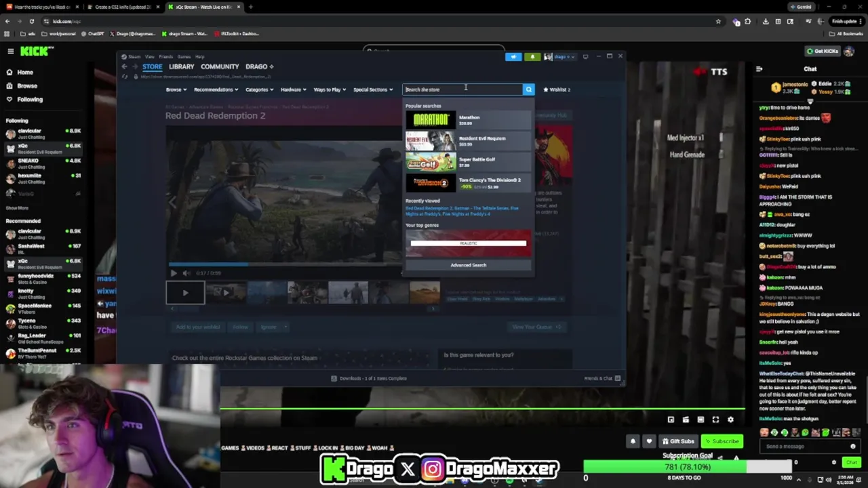868x488 pixels.
Task: Go back in Steam navigation
Action: tap(124, 66)
